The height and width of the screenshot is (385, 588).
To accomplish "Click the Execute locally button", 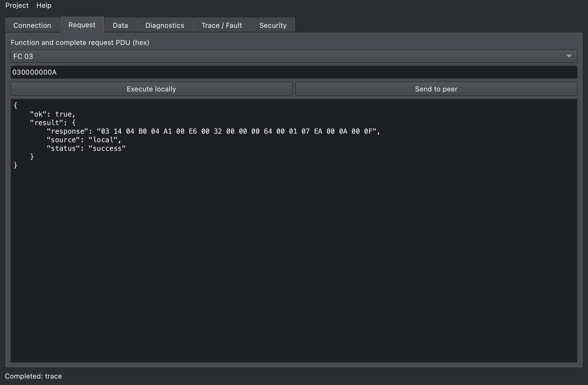I will click(x=151, y=89).
